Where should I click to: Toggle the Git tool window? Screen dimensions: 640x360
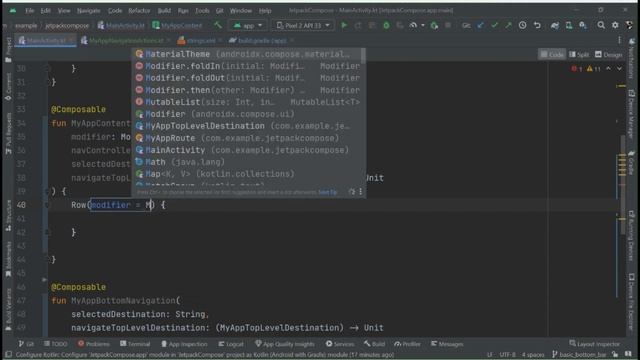tap(26, 344)
